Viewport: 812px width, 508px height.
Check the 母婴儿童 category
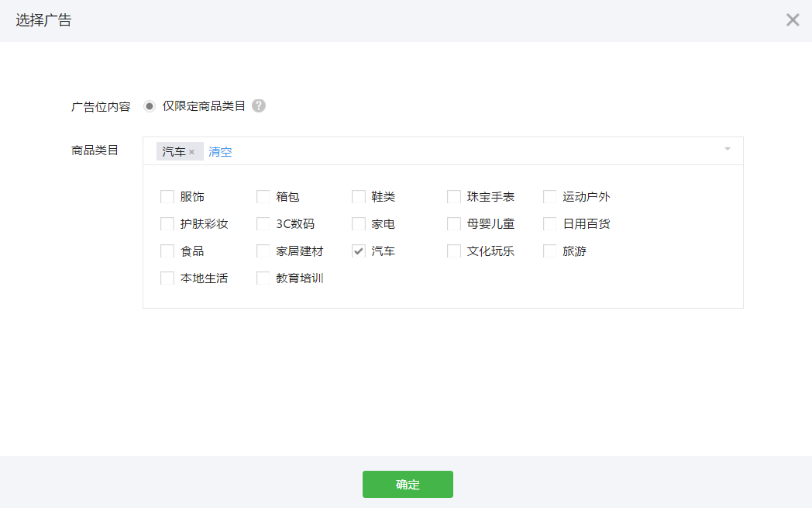point(454,224)
